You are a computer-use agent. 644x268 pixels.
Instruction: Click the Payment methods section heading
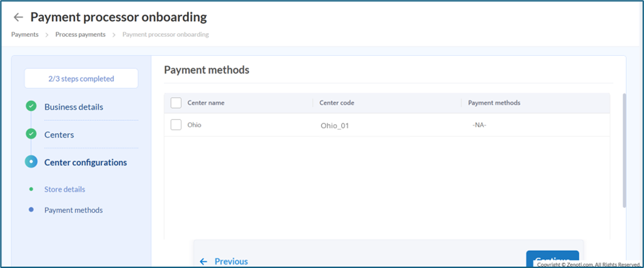[x=207, y=70]
